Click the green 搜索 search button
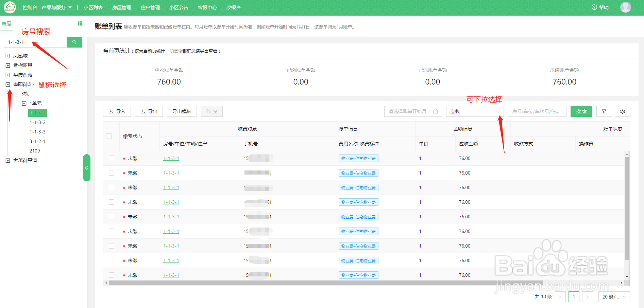Image resolution: width=644 pixels, height=308 pixels. [581, 111]
